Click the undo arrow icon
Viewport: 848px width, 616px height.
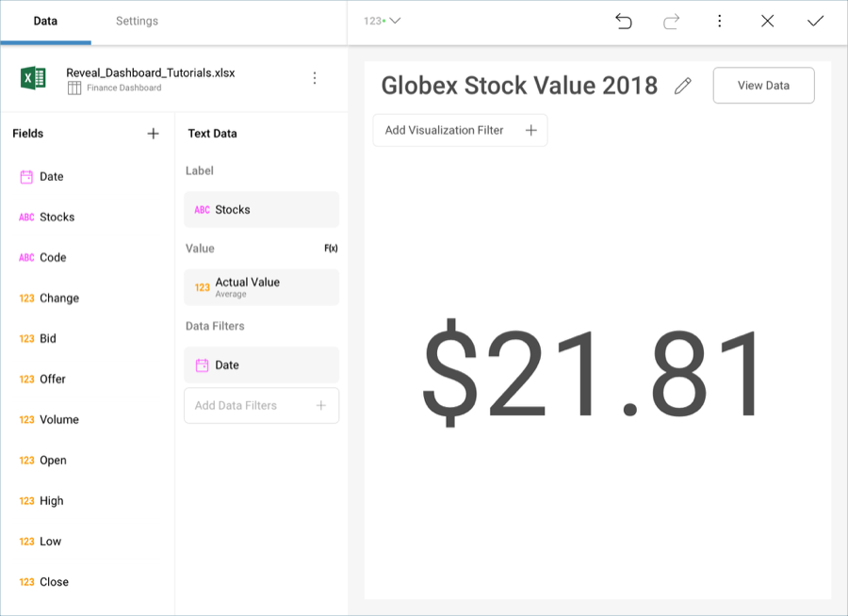624,21
